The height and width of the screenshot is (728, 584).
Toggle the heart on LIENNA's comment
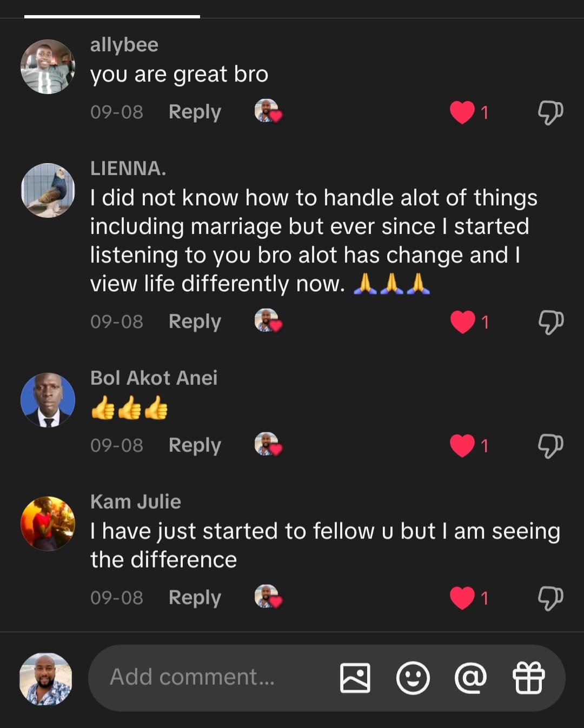(462, 322)
